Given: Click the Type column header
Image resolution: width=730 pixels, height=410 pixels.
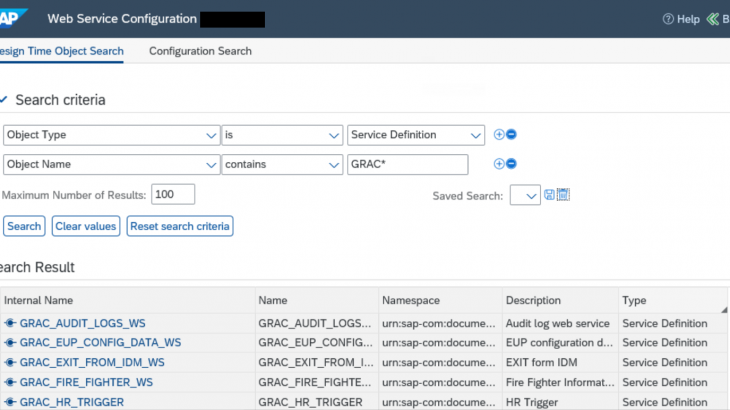Looking at the screenshot, I should (673, 300).
